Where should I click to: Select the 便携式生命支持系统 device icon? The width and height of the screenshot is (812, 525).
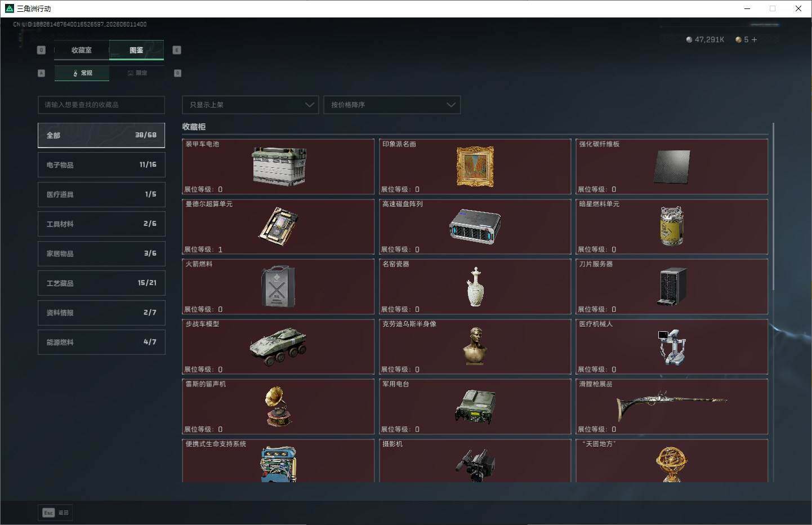click(278, 465)
